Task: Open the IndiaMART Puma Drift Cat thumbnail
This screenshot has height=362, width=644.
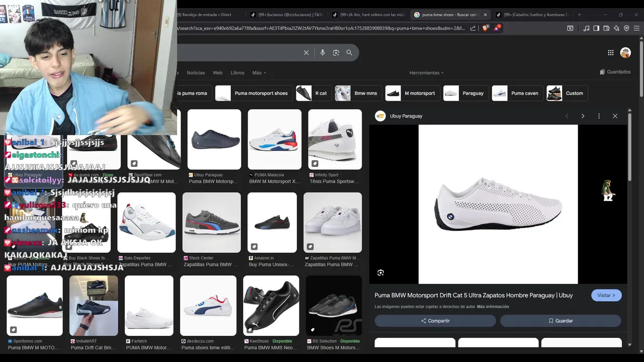Action: 94,305
